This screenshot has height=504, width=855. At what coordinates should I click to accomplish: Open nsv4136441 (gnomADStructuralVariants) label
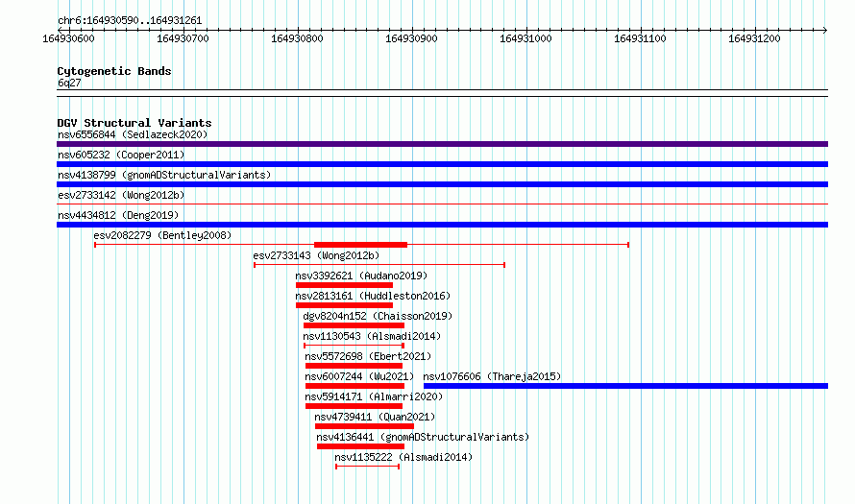point(423,437)
